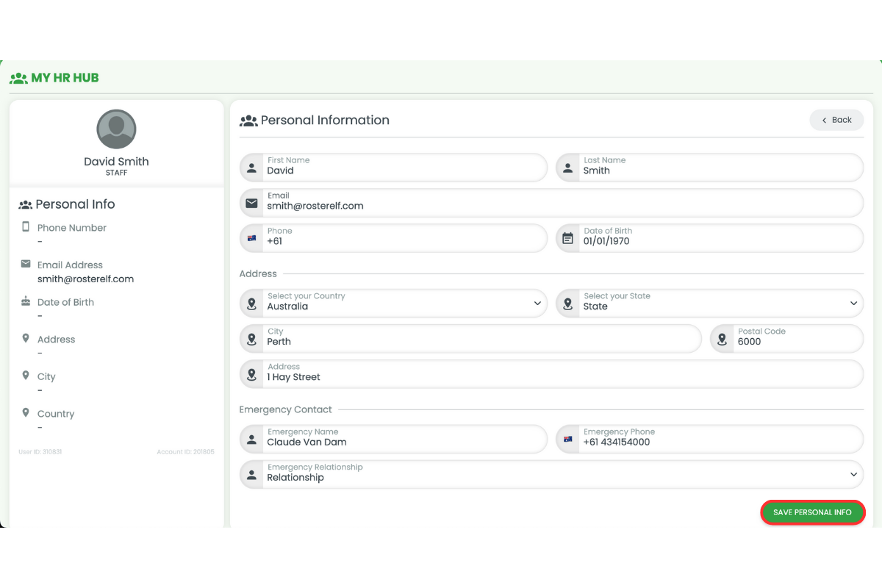
Task: Open the Select your Country dropdown
Action: [x=537, y=303]
